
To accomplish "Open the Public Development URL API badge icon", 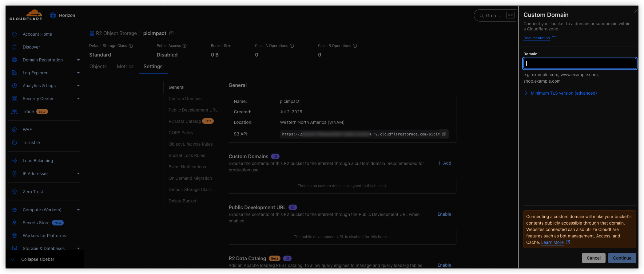I will tap(293, 207).
